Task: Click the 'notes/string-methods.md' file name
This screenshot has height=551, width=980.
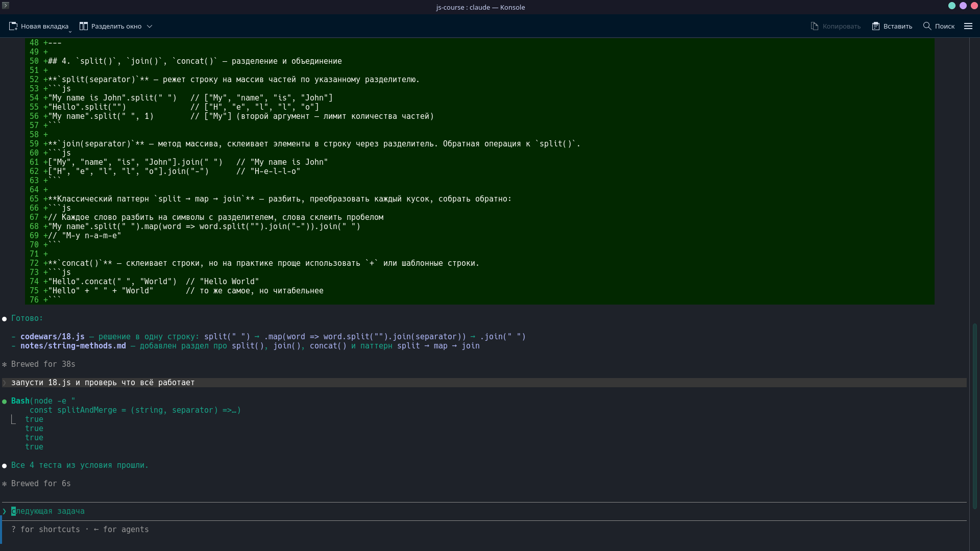Action: coord(73,346)
